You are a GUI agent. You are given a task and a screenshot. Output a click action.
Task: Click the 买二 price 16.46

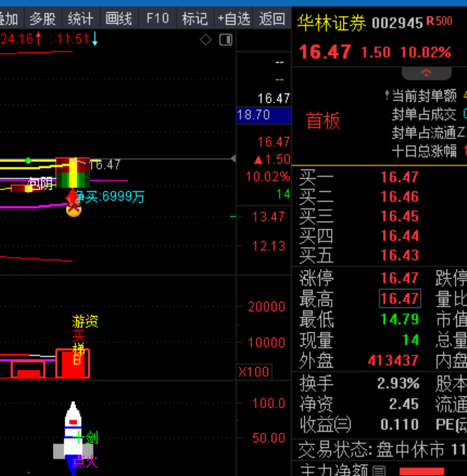tap(400, 197)
